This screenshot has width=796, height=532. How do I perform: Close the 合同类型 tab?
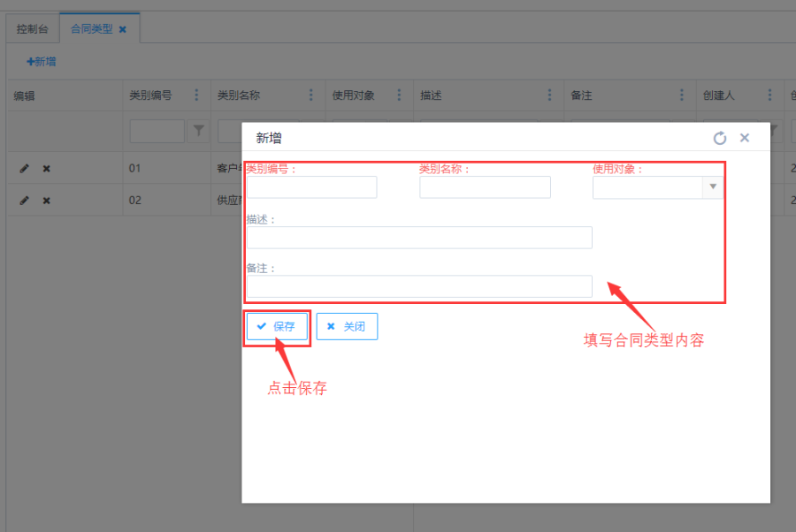(123, 29)
